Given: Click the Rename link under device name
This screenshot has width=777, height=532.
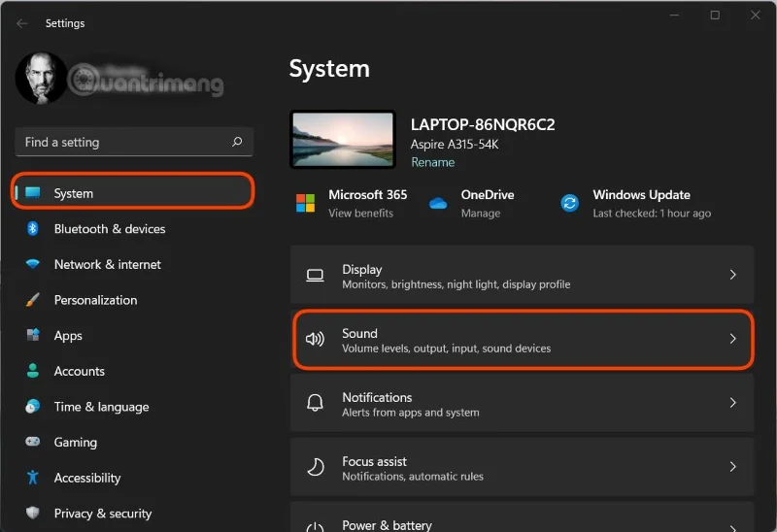Looking at the screenshot, I should pyautogui.click(x=432, y=162).
